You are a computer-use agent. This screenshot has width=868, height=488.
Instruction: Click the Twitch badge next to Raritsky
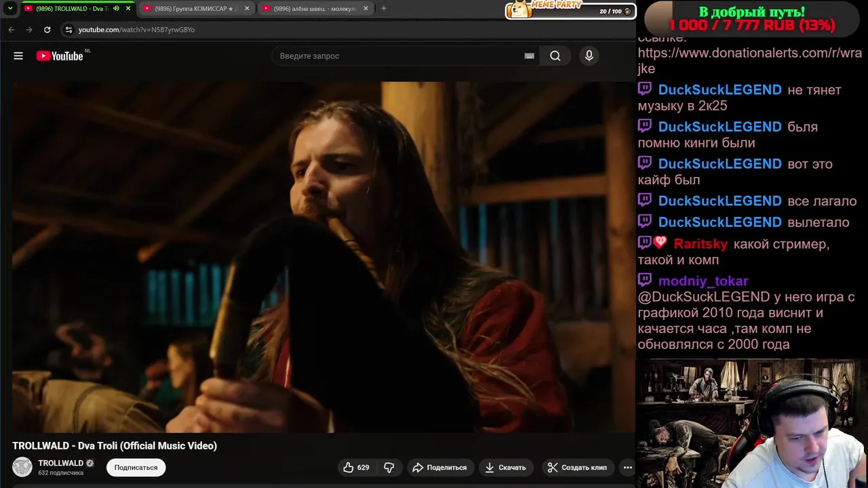[645, 243]
